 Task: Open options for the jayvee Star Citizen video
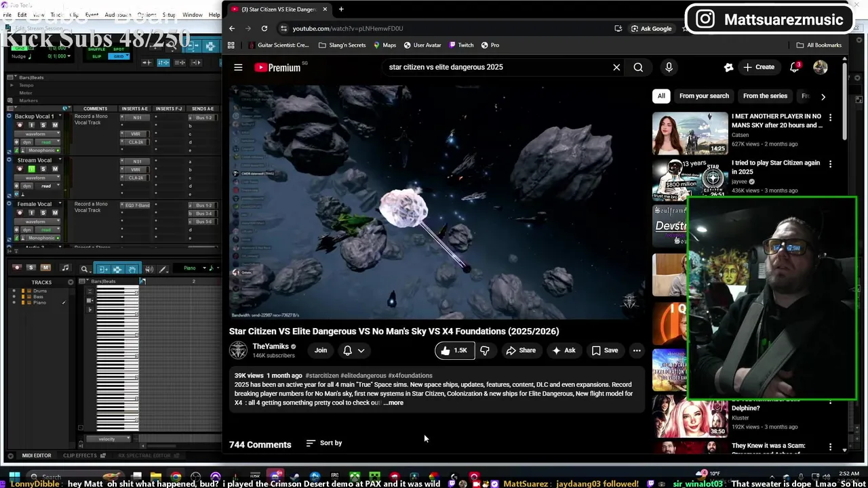[x=830, y=164]
